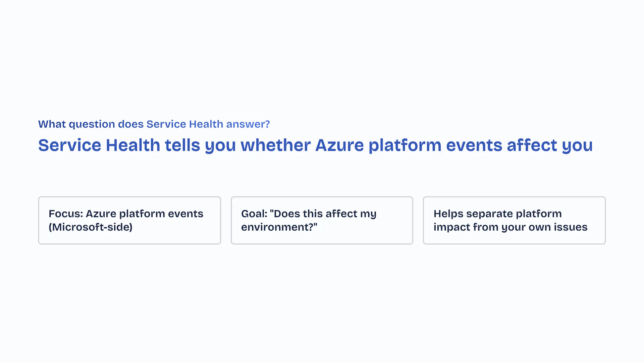644x362 pixels.
Task: Click the word "What" in the subtitle
Action: coord(52,124)
